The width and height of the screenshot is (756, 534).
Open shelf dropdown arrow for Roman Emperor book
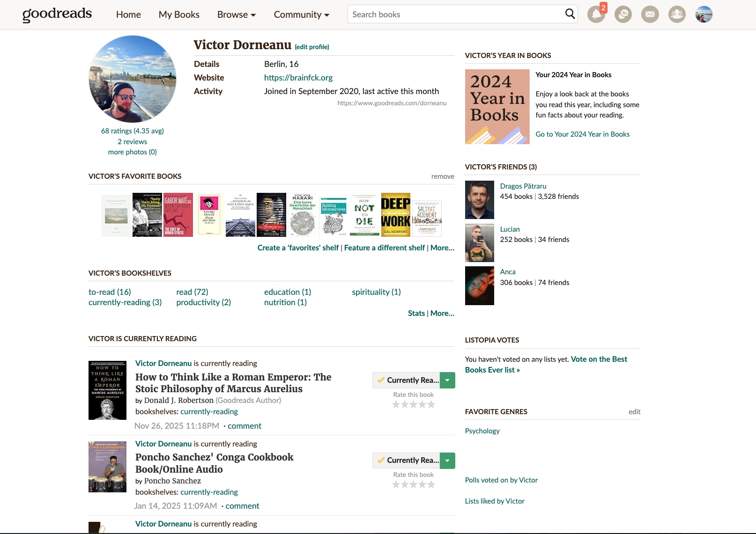point(448,380)
